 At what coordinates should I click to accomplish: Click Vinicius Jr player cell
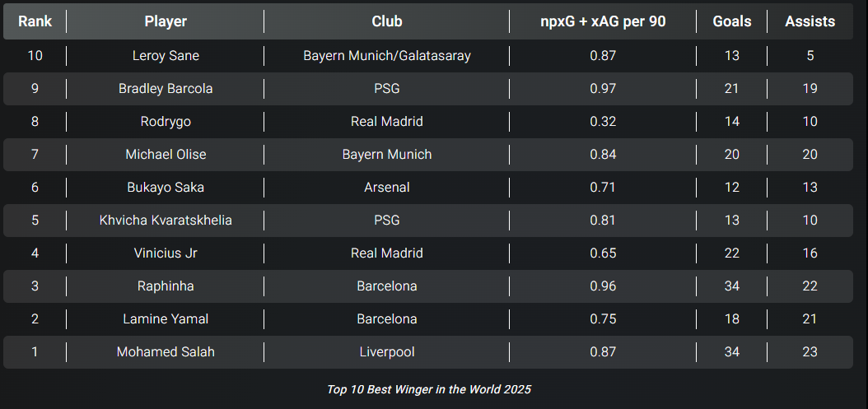click(x=166, y=253)
